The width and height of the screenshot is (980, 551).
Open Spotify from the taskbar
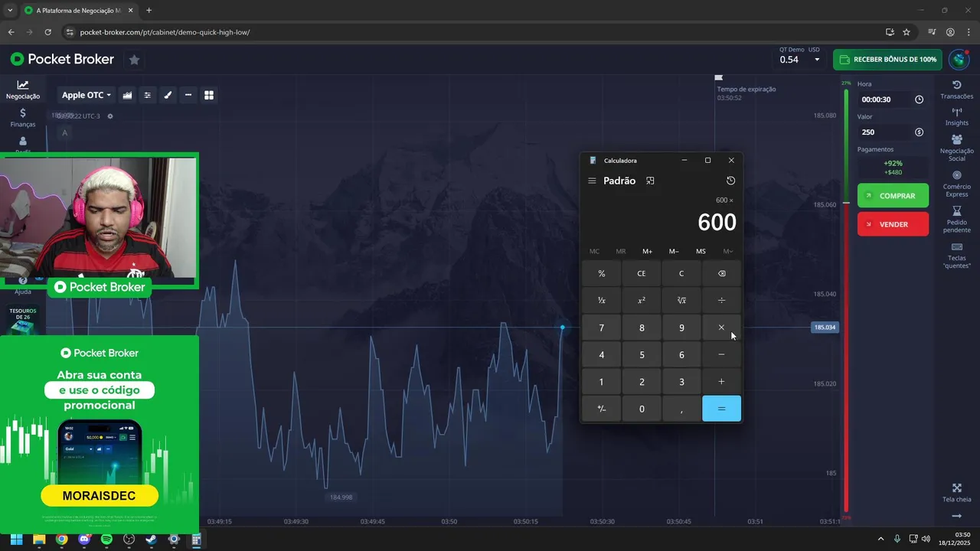click(x=106, y=540)
